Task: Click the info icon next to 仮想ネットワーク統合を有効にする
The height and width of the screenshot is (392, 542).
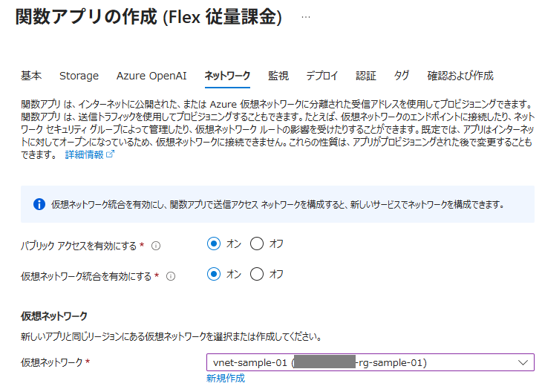Action: coord(171,276)
